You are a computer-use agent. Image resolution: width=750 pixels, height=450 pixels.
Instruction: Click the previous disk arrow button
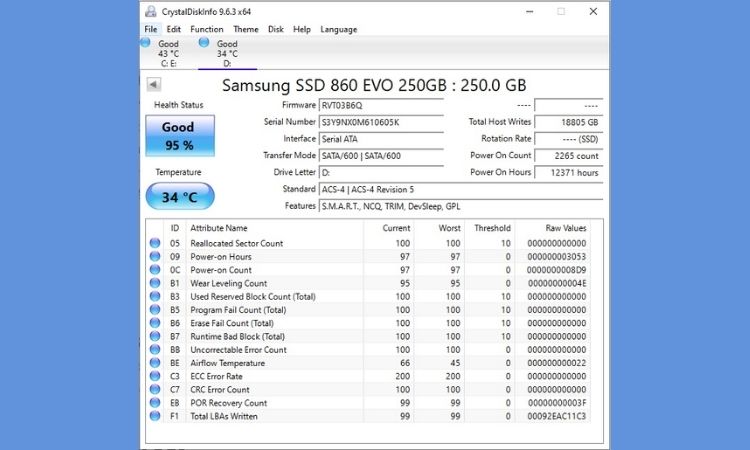[x=154, y=85]
